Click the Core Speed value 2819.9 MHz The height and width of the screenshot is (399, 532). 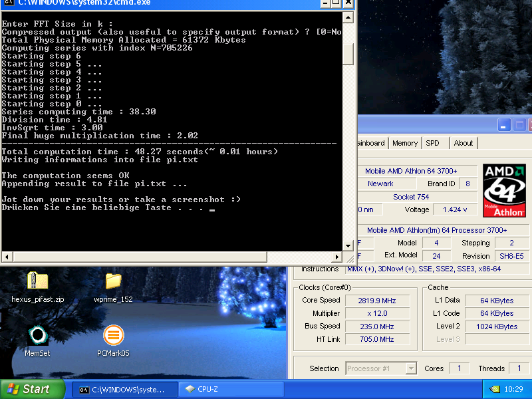click(377, 301)
